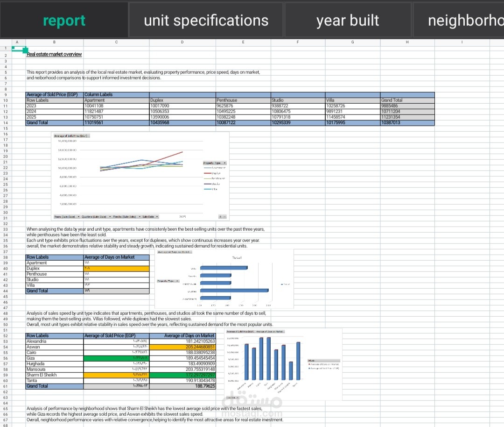The height and width of the screenshot is (427, 504).
Task: Click Average of Days on Market button in neighborhood chart
Action: (x=270, y=331)
